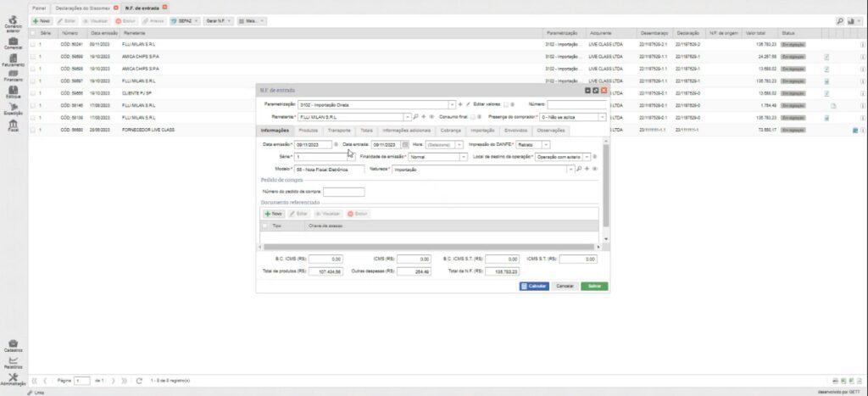The image size is (868, 396).
Task: Click the Calcular button
Action: pos(534,287)
